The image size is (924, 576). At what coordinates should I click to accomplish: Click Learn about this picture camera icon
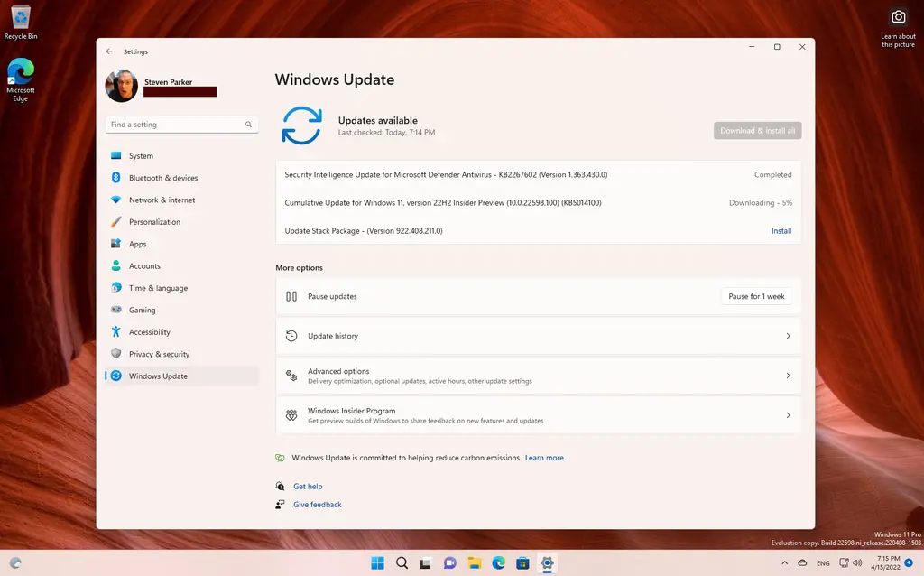click(x=898, y=17)
